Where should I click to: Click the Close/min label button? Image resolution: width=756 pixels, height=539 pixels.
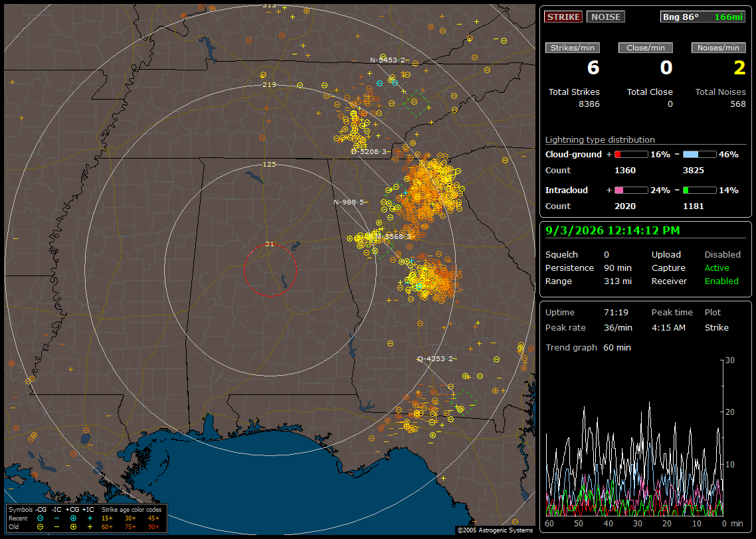tap(646, 48)
